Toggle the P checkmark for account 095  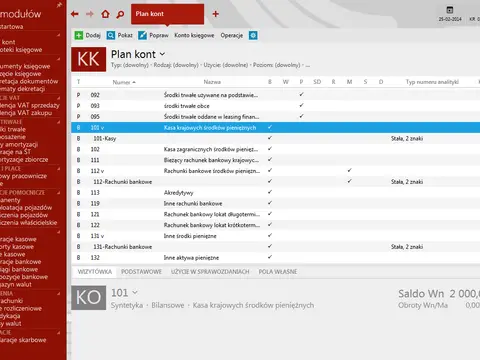(x=301, y=116)
